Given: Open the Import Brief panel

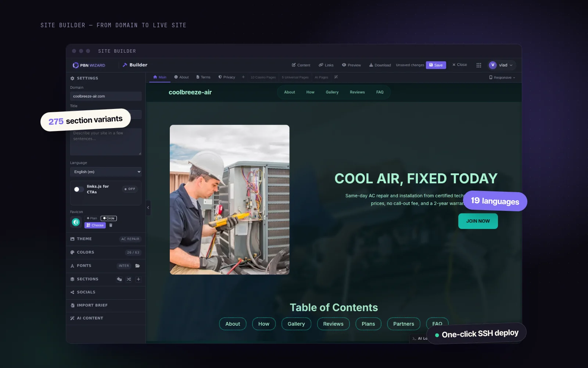Looking at the screenshot, I should coord(106,305).
